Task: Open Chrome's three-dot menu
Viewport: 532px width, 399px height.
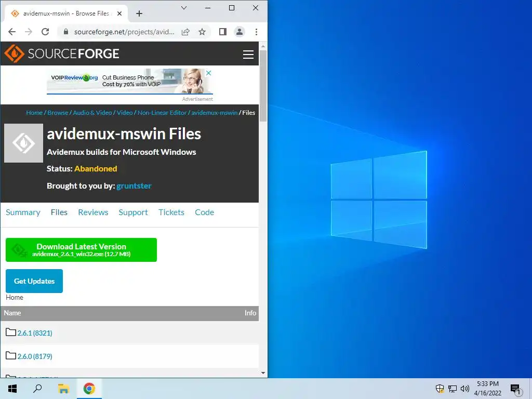Action: point(256,32)
